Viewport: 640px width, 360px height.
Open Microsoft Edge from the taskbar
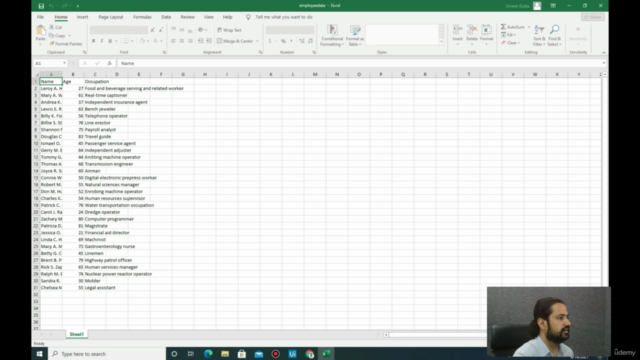pos(208,354)
